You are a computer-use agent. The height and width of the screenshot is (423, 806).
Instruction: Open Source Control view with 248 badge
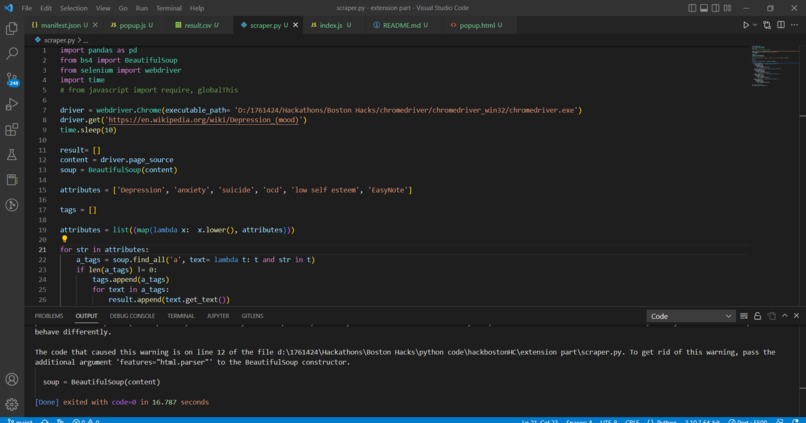[12, 79]
